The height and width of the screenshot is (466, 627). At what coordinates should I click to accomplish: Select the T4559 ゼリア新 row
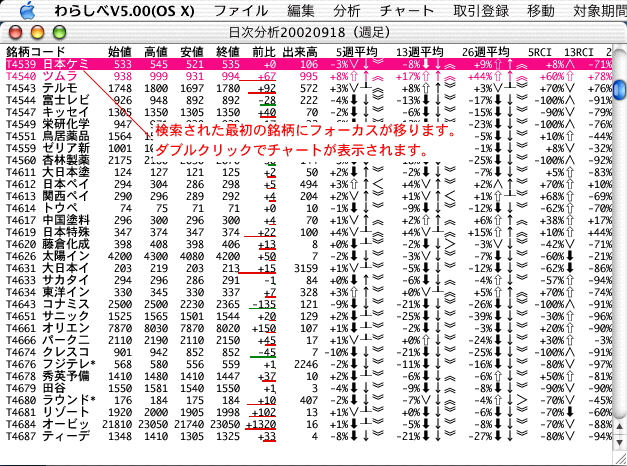pos(309,148)
